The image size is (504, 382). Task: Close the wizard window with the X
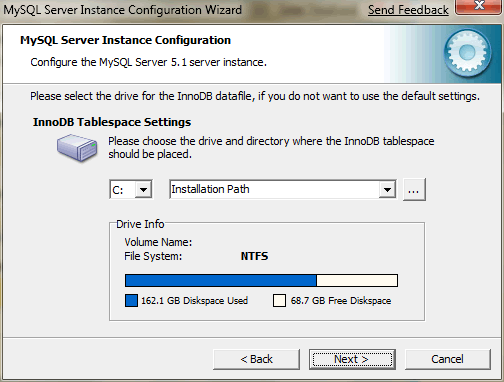tap(479, 7)
